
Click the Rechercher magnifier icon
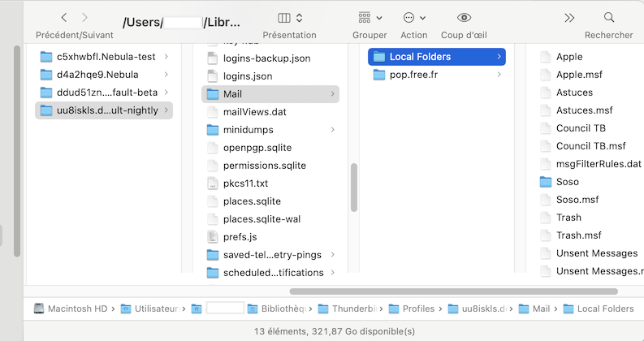pyautogui.click(x=609, y=17)
